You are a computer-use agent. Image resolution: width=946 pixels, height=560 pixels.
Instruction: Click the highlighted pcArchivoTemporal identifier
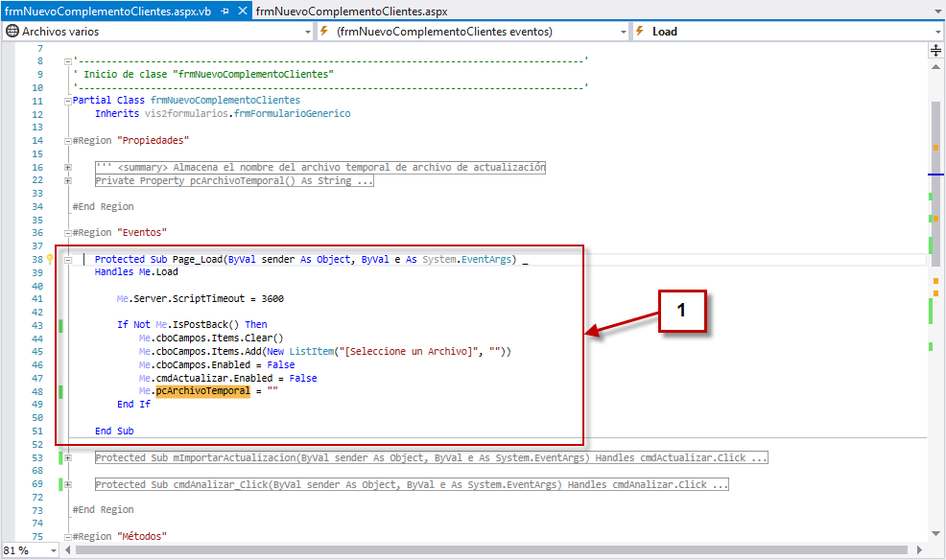(201, 391)
